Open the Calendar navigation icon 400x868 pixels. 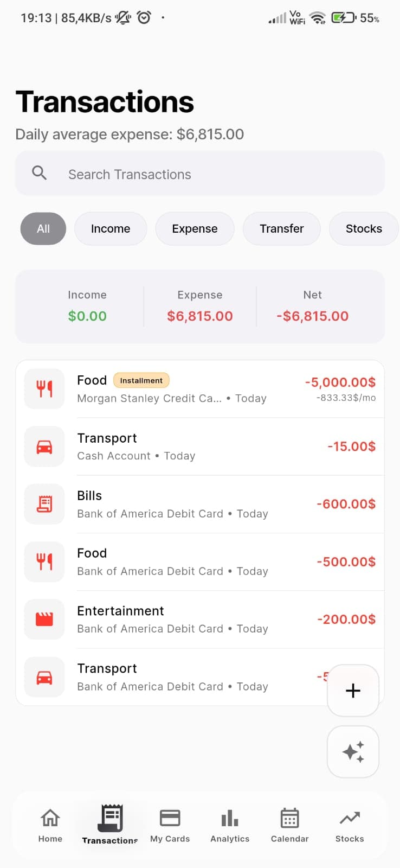pyautogui.click(x=289, y=818)
